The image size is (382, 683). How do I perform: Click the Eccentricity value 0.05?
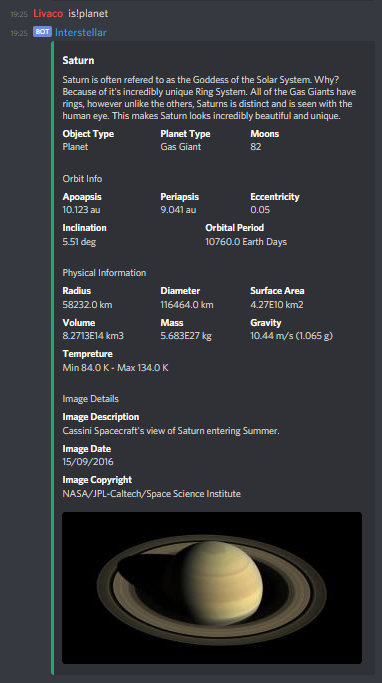point(260,210)
